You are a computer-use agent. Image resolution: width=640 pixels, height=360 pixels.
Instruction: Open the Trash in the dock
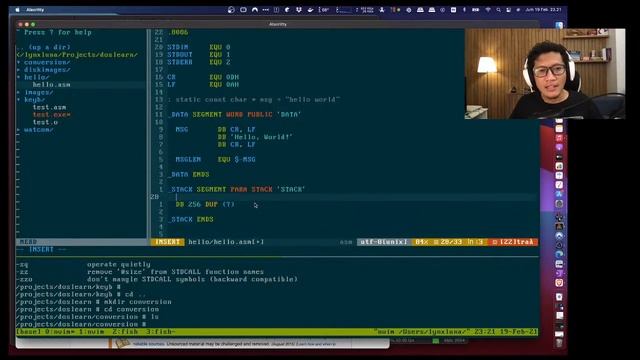[x=559, y=343]
